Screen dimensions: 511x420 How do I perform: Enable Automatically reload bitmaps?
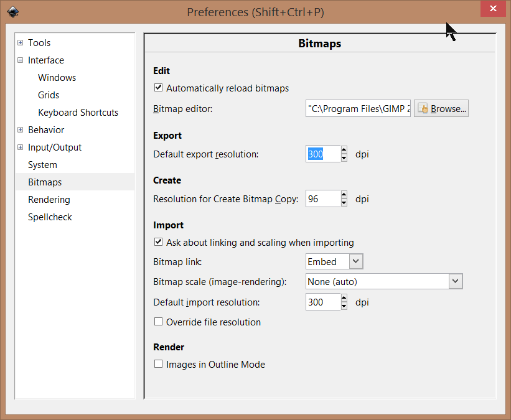tap(158, 88)
